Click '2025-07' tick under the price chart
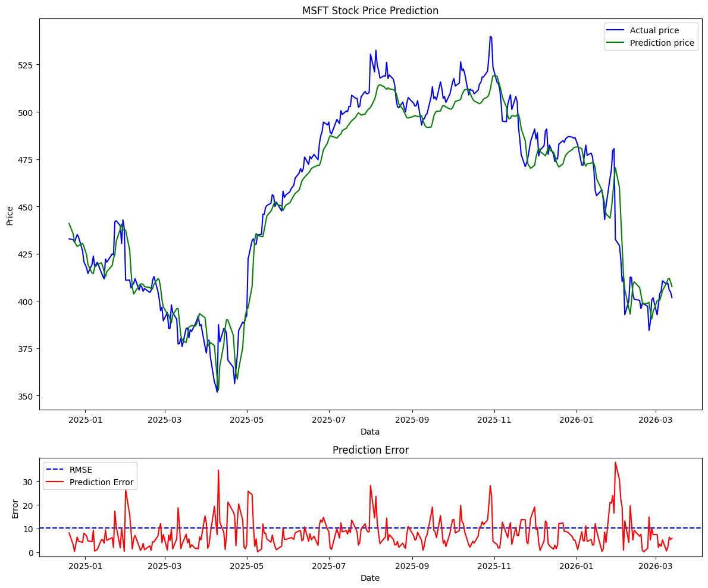708x588 pixels. pos(329,420)
